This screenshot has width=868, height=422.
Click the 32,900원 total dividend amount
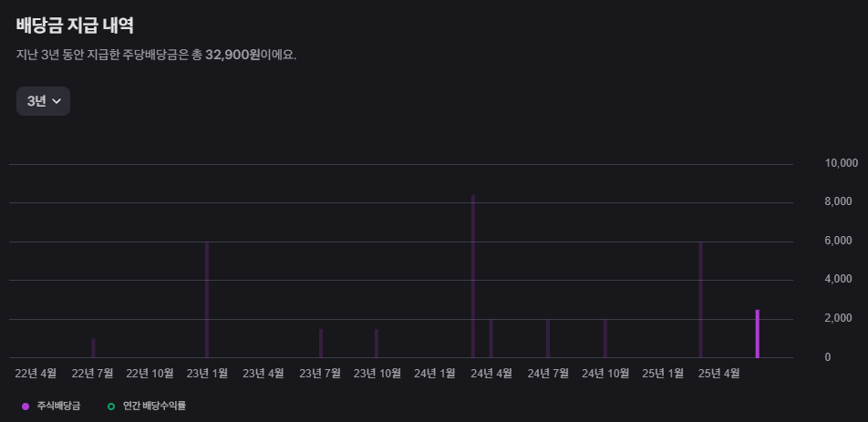pyautogui.click(x=232, y=56)
